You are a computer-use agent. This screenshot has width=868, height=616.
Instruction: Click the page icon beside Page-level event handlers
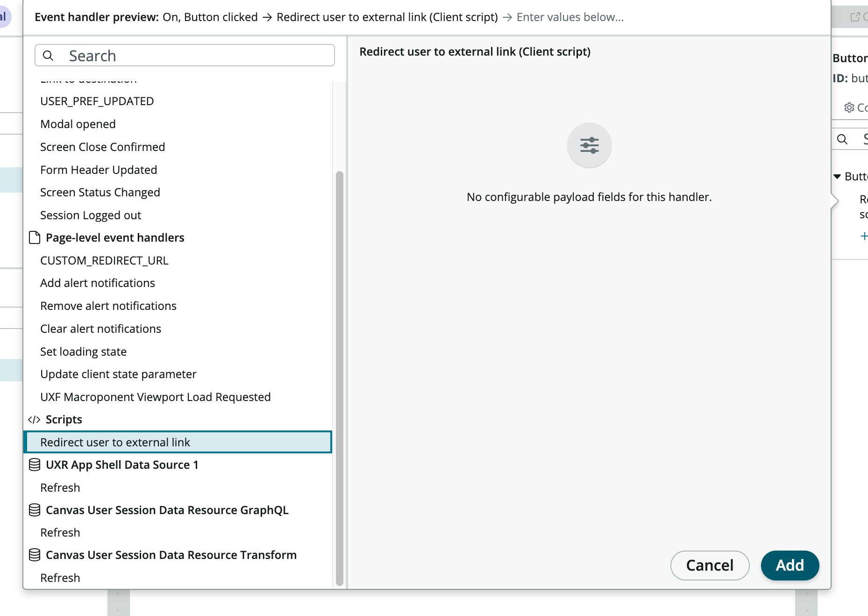[34, 237]
